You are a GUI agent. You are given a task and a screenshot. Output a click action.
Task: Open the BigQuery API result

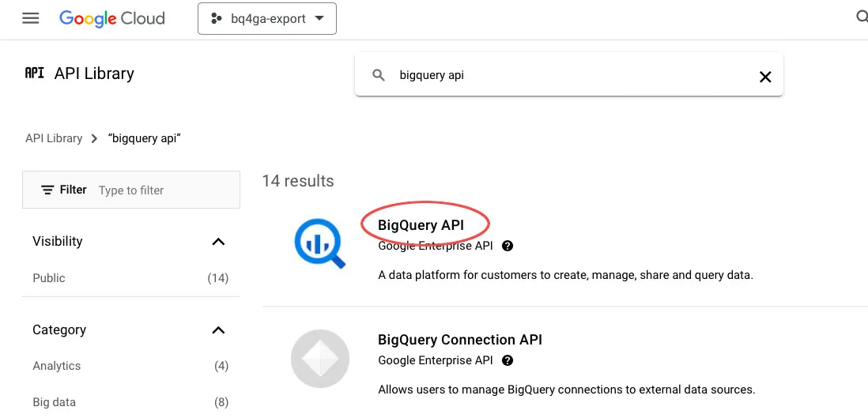[x=421, y=225]
